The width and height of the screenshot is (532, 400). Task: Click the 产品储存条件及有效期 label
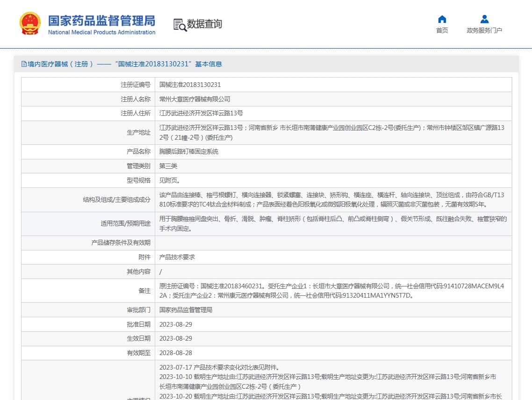(x=121, y=243)
